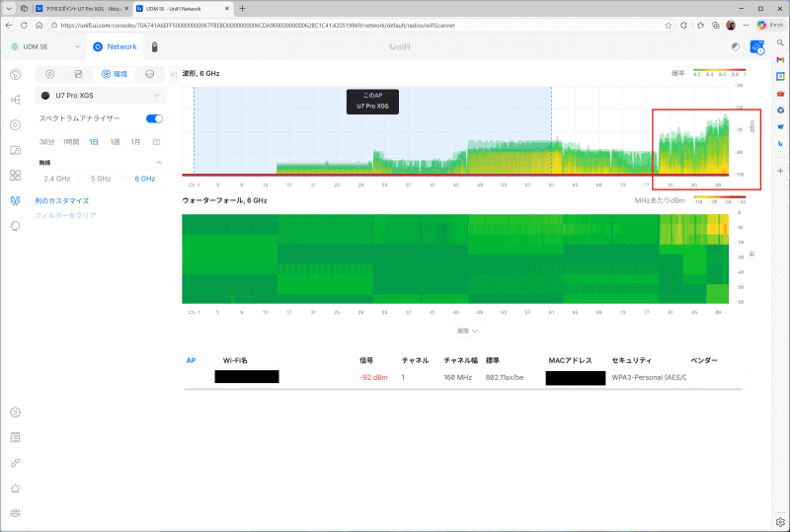Sort by the 信号 column header
790x532 pixels.
coord(366,360)
